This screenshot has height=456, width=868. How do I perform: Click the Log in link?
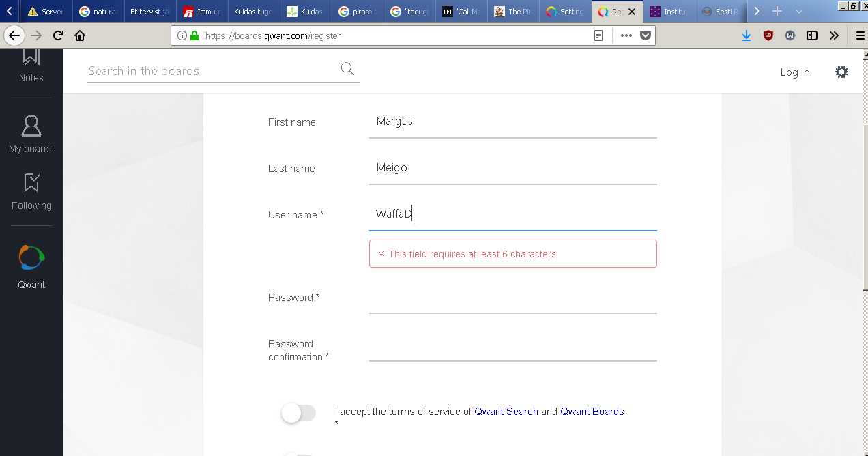[x=795, y=72]
